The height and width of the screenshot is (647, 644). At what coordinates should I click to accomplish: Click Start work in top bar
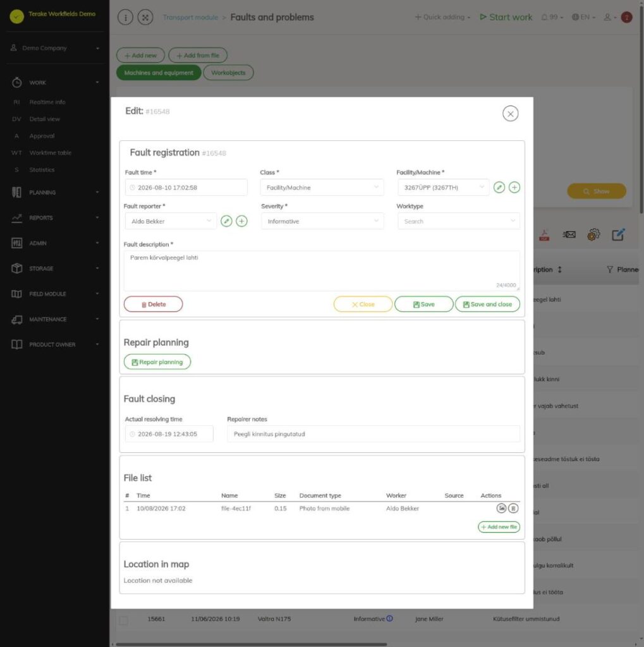point(506,17)
